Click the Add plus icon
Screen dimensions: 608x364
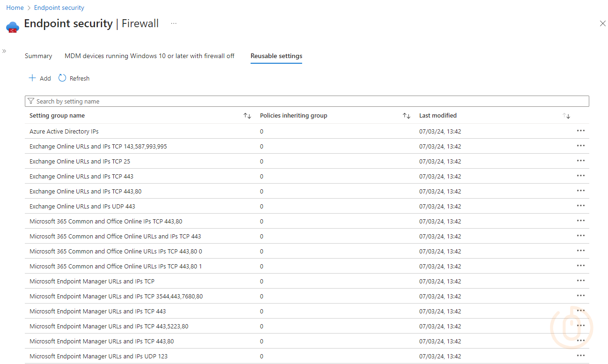click(x=32, y=78)
